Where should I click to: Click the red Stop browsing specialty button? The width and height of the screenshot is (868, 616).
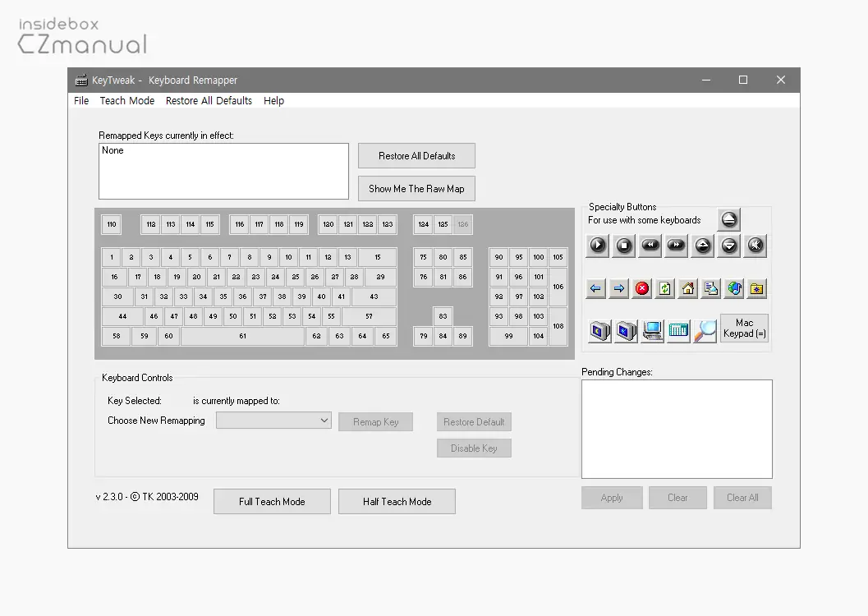[x=642, y=288]
